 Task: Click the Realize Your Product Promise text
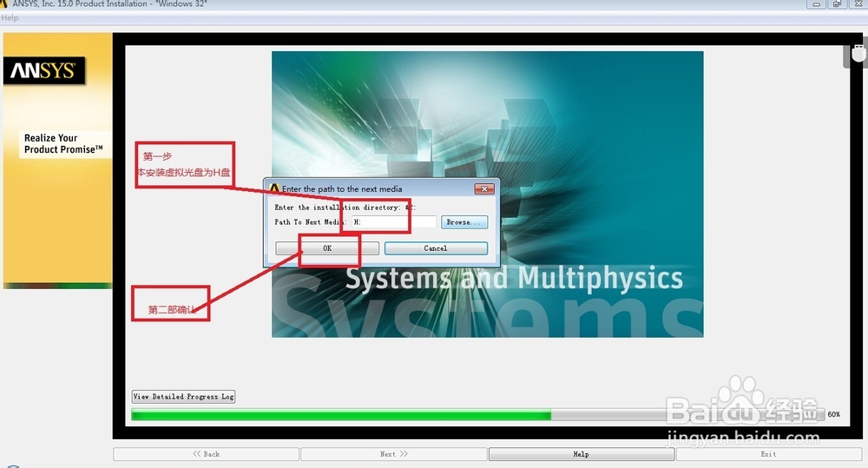(63, 144)
